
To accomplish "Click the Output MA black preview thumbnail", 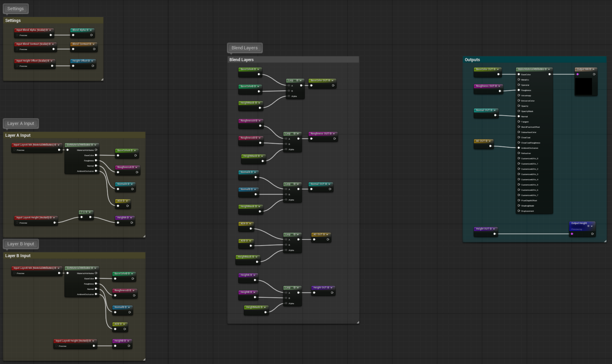I will (x=583, y=86).
